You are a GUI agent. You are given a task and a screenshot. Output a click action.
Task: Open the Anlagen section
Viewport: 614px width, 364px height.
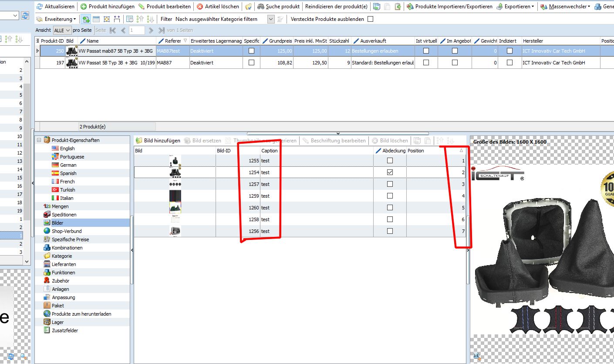tap(56, 289)
